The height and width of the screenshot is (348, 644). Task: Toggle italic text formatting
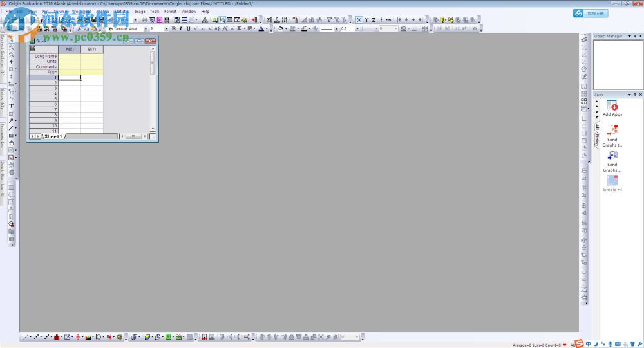(x=181, y=29)
